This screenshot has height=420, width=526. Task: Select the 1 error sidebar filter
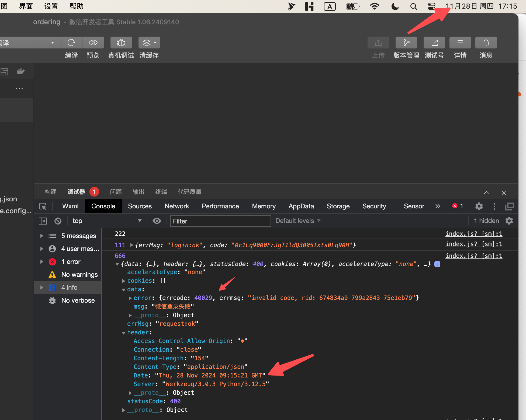[x=71, y=262]
